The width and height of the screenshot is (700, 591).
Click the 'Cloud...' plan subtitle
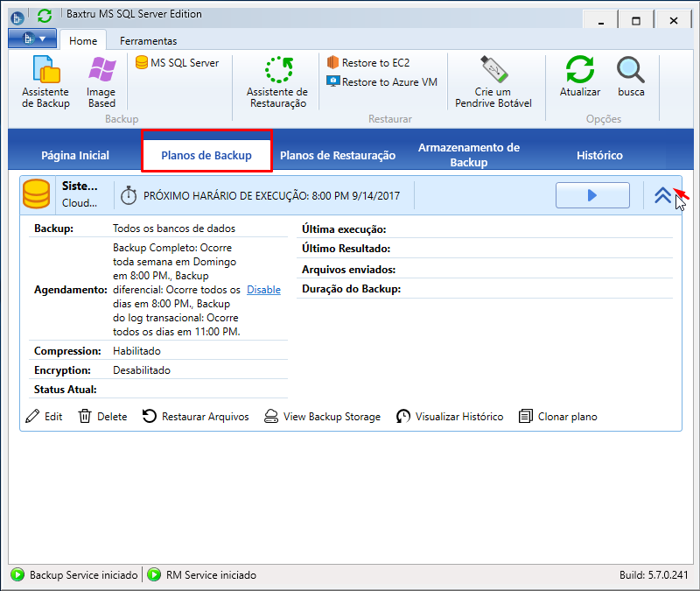click(x=80, y=203)
